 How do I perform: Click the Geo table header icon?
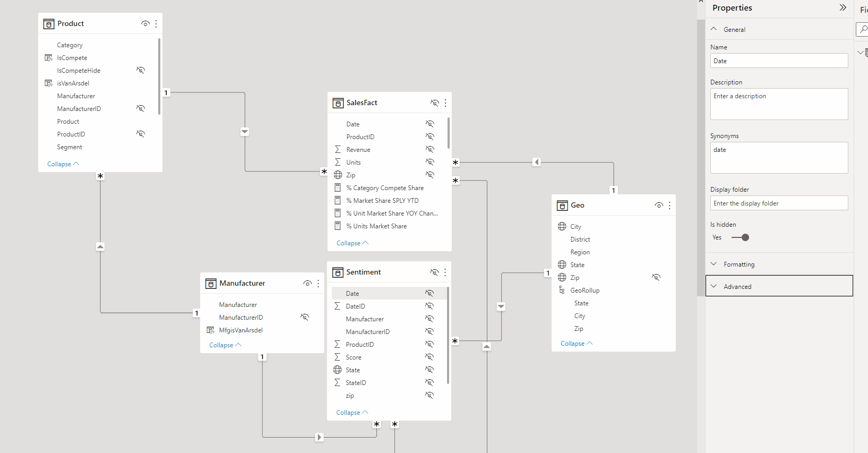coord(562,206)
